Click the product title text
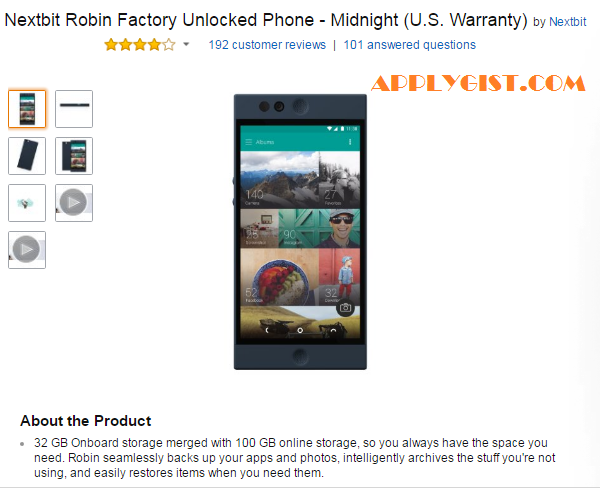 coord(266,20)
